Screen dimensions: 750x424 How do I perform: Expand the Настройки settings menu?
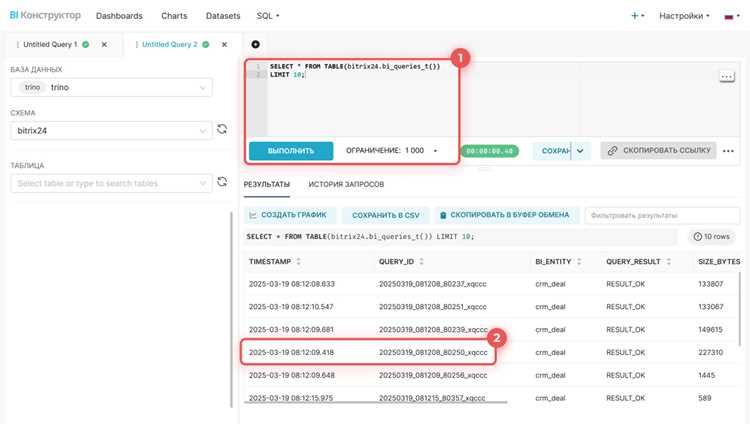point(684,16)
